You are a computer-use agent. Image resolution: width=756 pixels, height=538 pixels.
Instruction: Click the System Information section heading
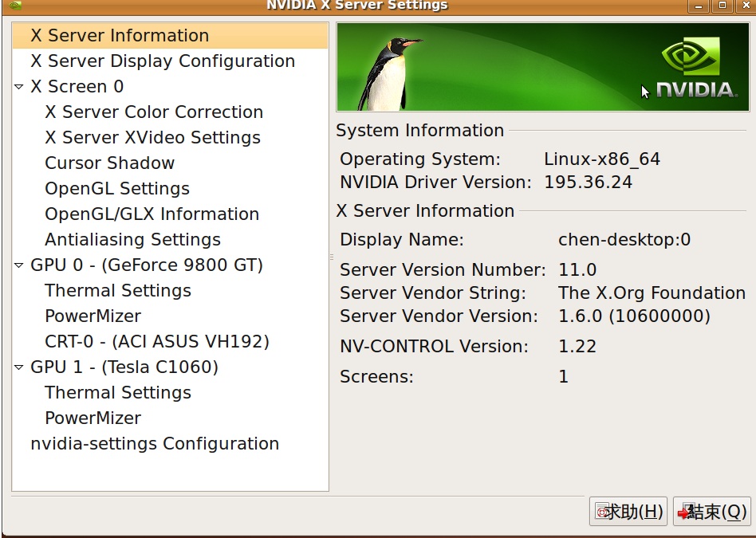tap(420, 131)
